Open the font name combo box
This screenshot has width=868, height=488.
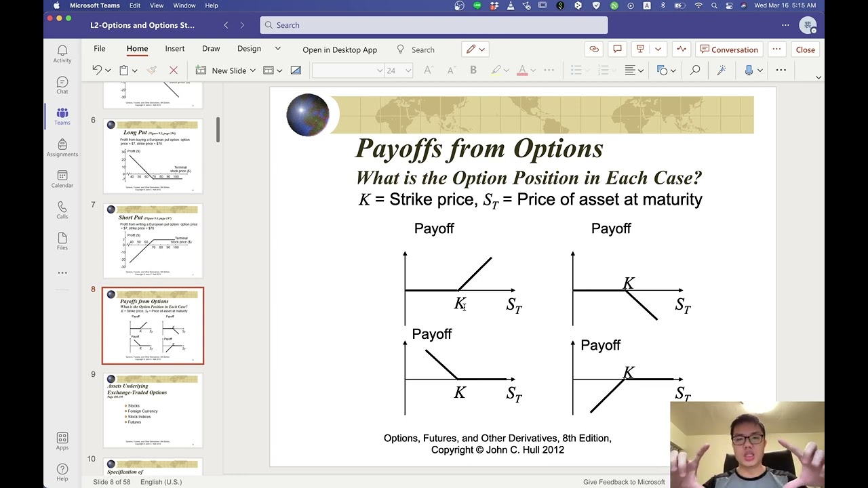point(349,70)
